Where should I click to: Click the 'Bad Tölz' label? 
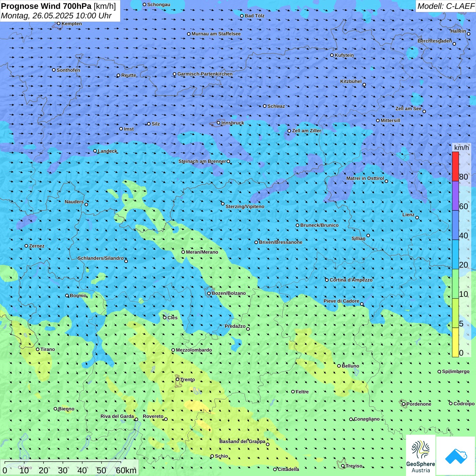(x=254, y=16)
